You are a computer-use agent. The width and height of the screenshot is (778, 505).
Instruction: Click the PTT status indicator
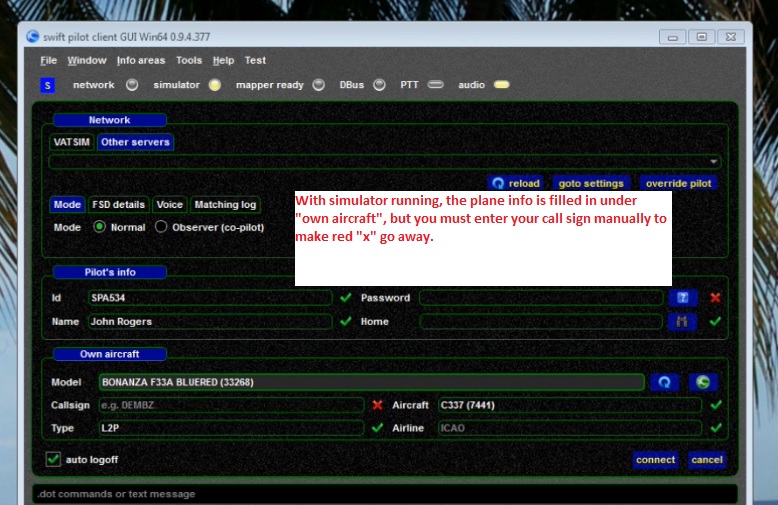[435, 85]
